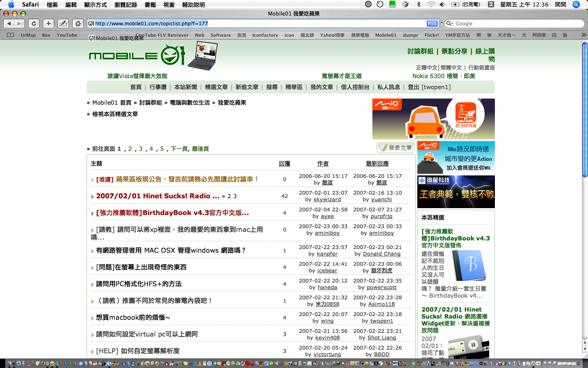The image size is (588, 368).
Task: Add a bookmark with the plus button
Action: pyautogui.click(x=49, y=23)
